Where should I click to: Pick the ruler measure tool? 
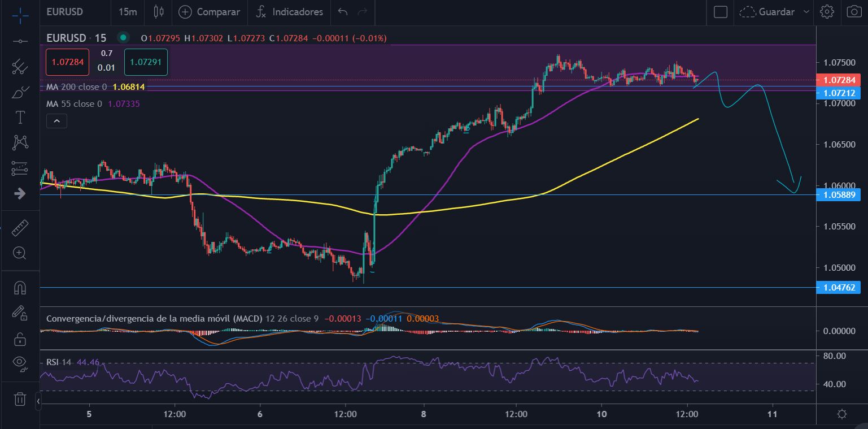20,228
